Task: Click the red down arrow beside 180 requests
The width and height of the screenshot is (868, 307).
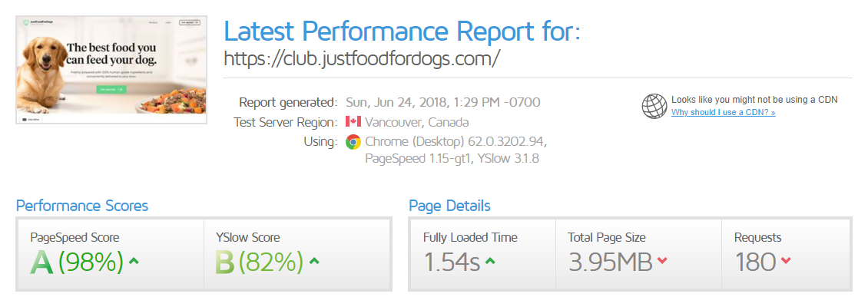Action: click(786, 261)
